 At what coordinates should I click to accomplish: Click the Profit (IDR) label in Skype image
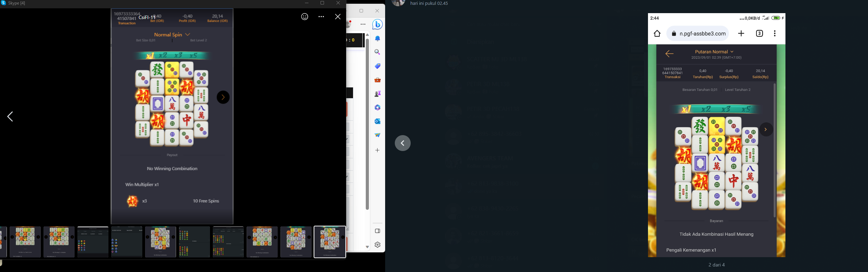click(x=187, y=21)
